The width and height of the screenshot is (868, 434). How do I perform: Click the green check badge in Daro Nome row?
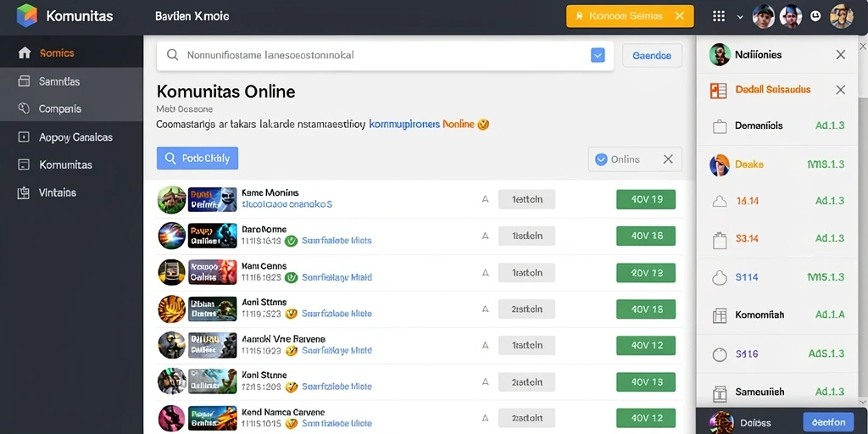(x=292, y=241)
